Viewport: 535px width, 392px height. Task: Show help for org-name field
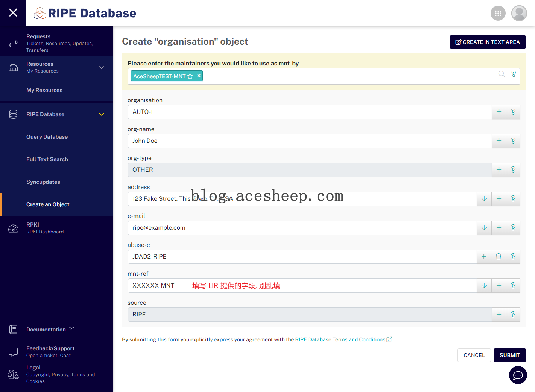tap(513, 141)
